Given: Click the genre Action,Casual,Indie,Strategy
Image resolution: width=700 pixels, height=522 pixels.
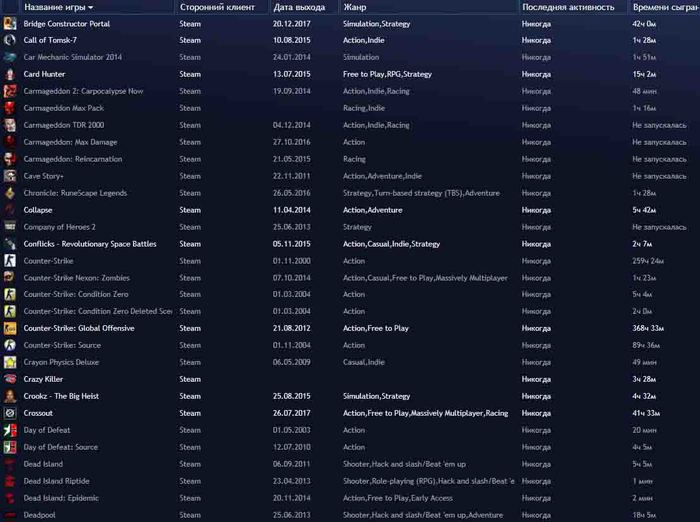Looking at the screenshot, I should (x=391, y=244).
